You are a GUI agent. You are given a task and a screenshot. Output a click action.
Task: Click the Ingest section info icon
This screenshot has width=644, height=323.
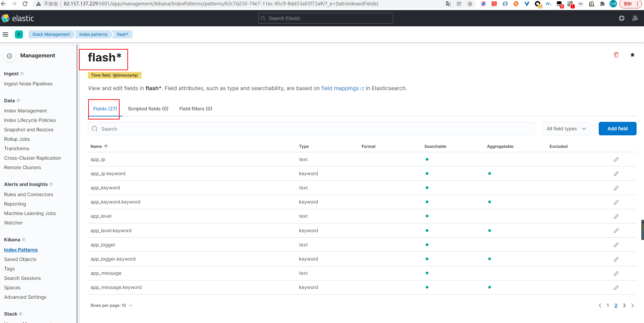(22, 74)
